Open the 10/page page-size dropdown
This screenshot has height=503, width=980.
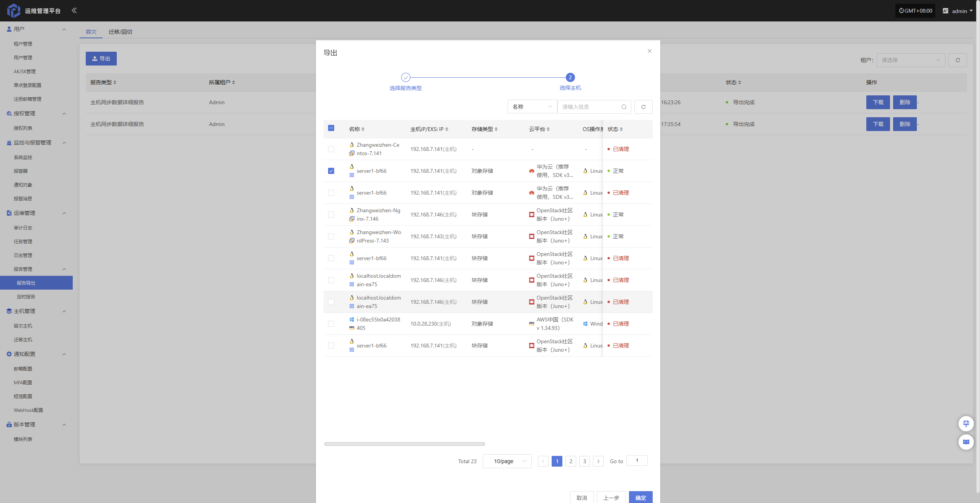[x=507, y=461]
